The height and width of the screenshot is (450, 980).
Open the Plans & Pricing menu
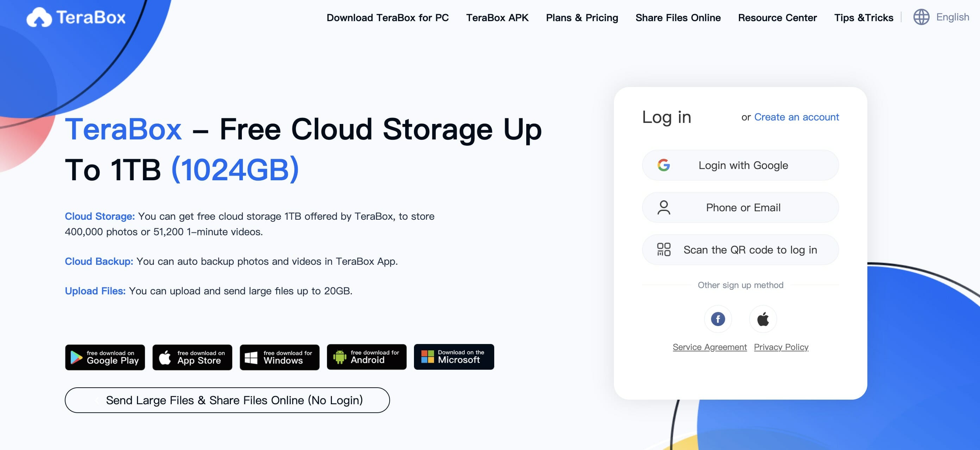(x=582, y=18)
